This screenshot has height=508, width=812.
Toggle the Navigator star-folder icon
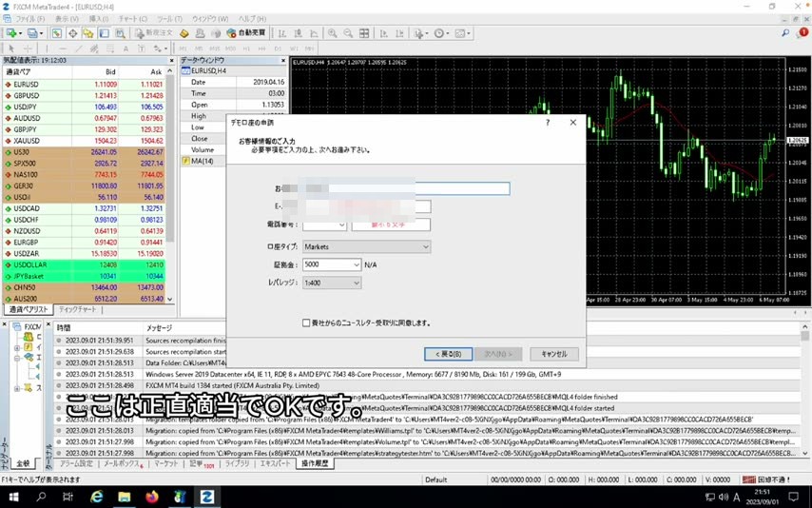coord(88,33)
